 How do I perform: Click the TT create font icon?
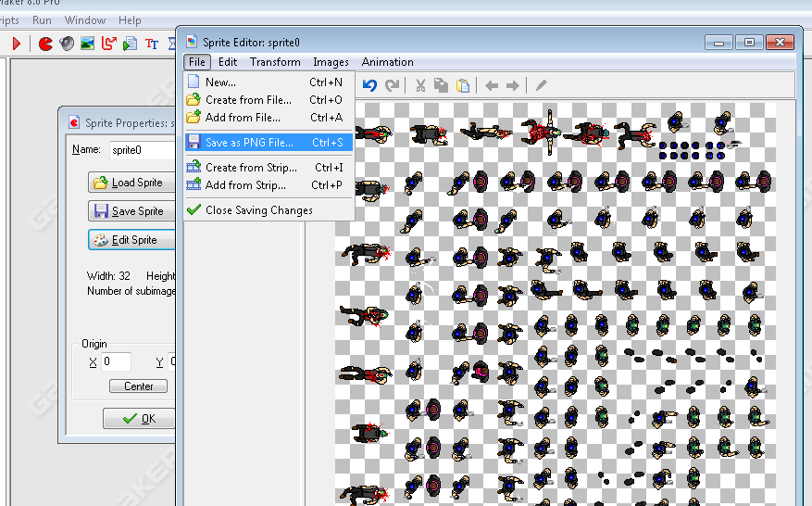152,44
